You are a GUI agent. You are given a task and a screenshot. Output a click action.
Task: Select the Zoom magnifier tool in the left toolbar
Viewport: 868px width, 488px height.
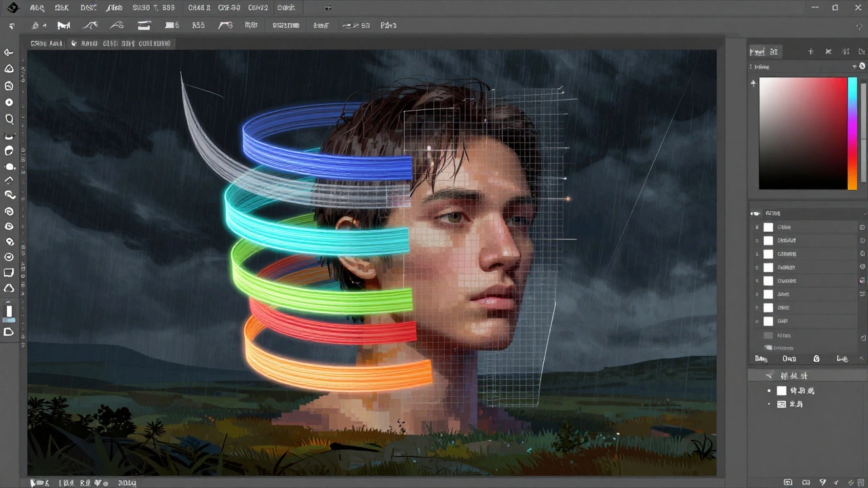point(9,119)
